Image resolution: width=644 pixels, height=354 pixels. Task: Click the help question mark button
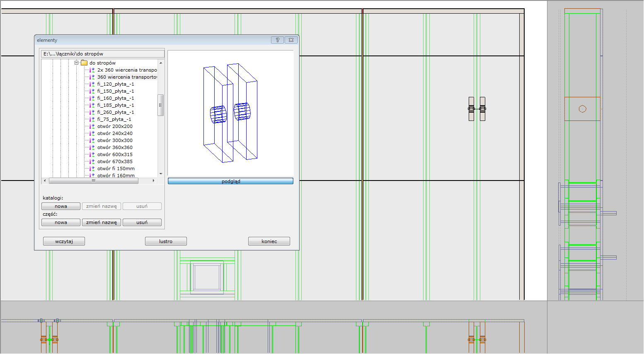(277, 40)
